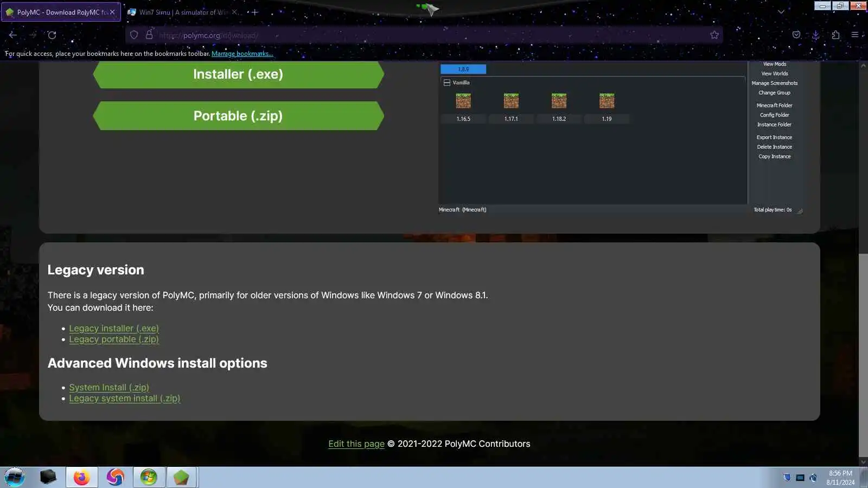Screen dimensions: 868x488
Task: Open the taskbar clock and date
Action: 840,478
